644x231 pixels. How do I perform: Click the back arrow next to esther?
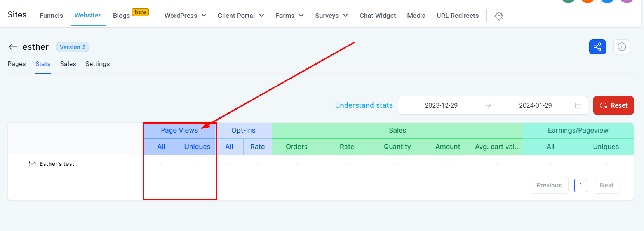[13, 47]
